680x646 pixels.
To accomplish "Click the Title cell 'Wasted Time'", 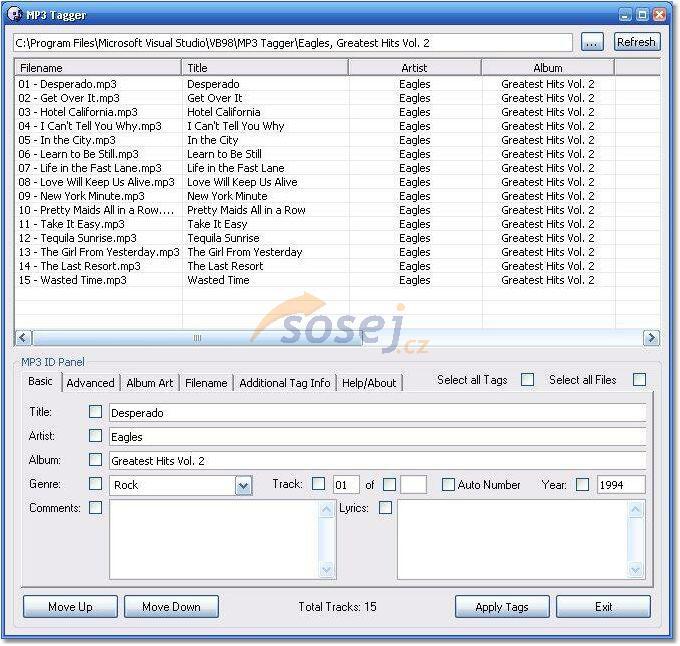I will [x=218, y=280].
